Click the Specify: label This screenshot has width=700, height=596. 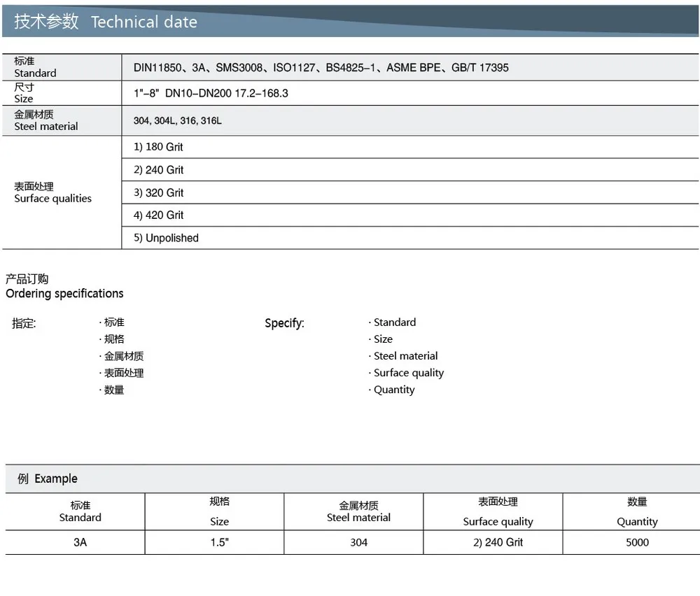point(284,323)
